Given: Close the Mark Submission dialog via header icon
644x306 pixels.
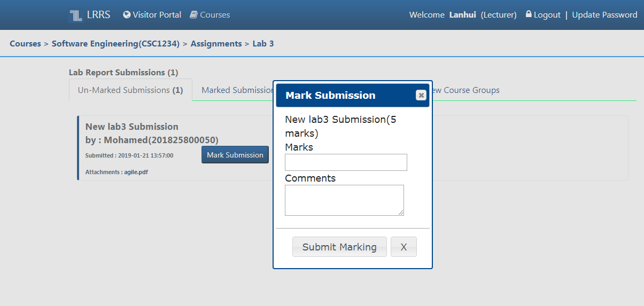Looking at the screenshot, I should point(421,95).
